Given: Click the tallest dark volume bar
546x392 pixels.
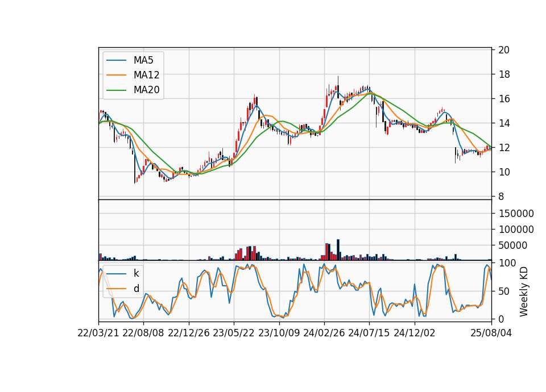Looking at the screenshot, I should tap(338, 250).
